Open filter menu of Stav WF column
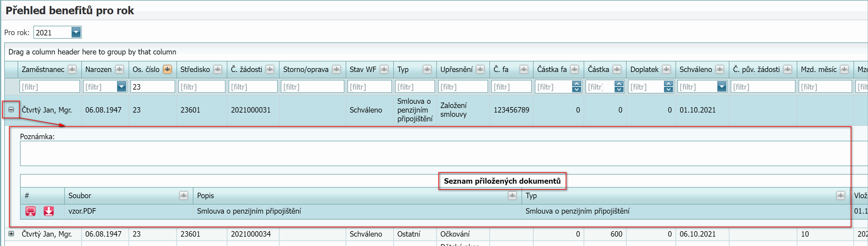 coord(384,69)
